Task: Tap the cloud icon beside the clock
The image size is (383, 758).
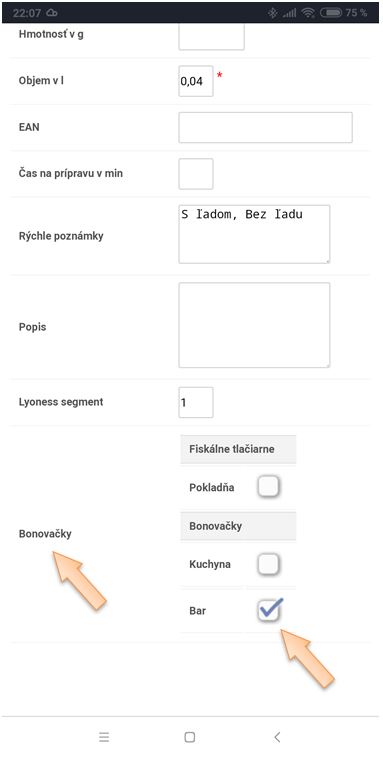Action: (51, 13)
